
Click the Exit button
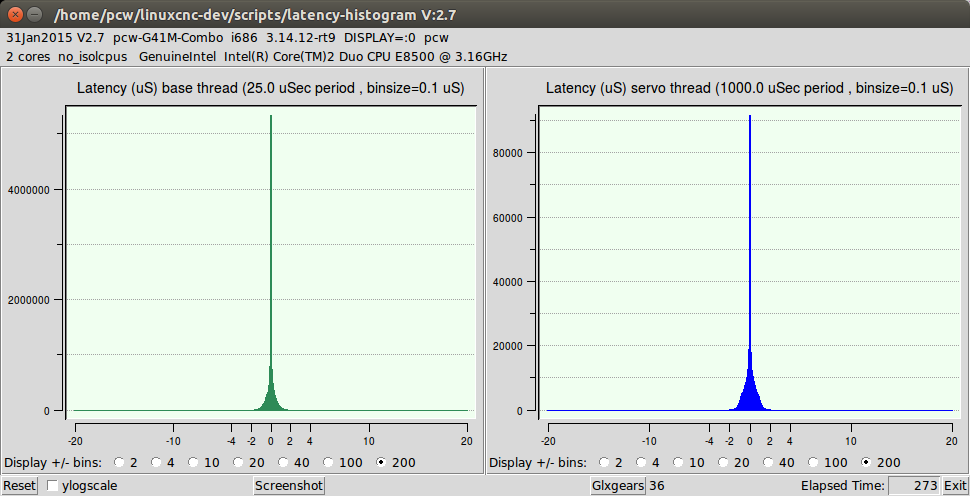coord(954,486)
